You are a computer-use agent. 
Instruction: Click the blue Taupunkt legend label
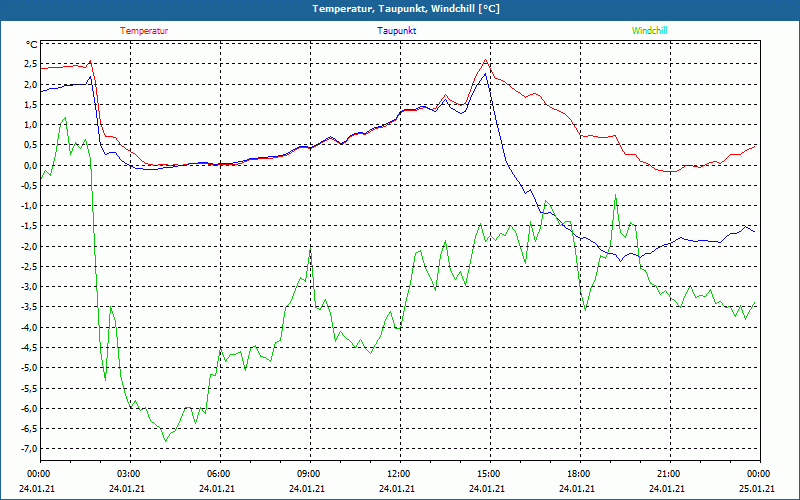tap(396, 31)
